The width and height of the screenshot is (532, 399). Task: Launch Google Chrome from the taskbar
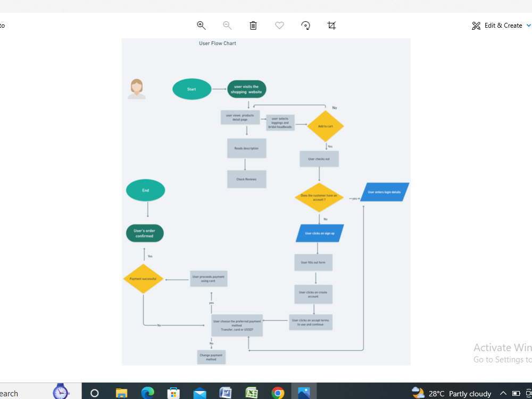[278, 394]
